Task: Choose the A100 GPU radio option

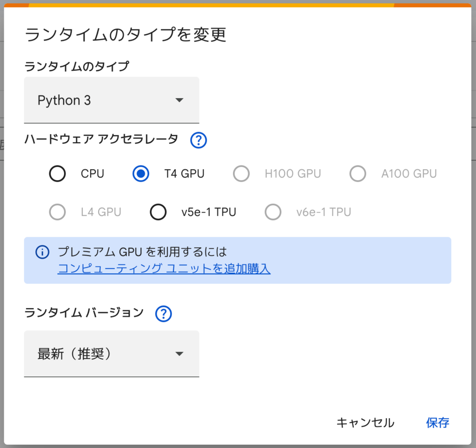Action: tap(358, 174)
